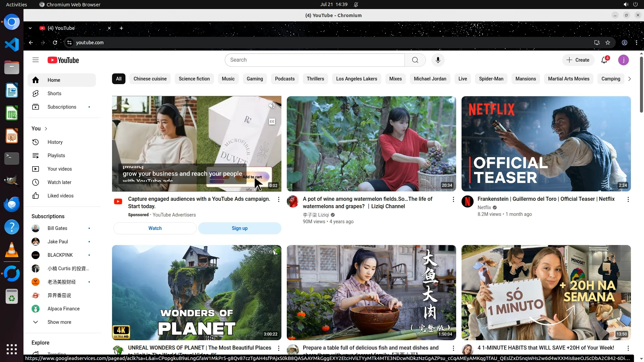Click the YouTube logo
Screen dimensions: 644x362
coord(63,60)
